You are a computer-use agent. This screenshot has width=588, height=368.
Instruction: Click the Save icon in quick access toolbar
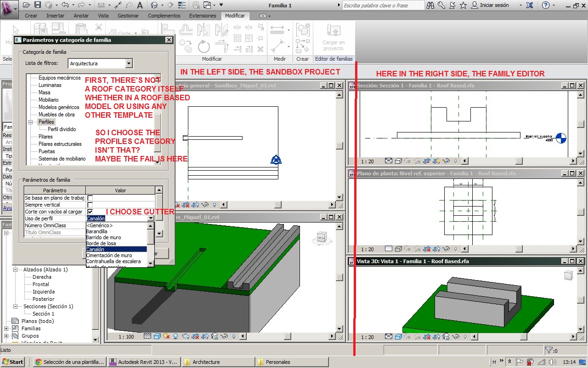[x=38, y=5]
